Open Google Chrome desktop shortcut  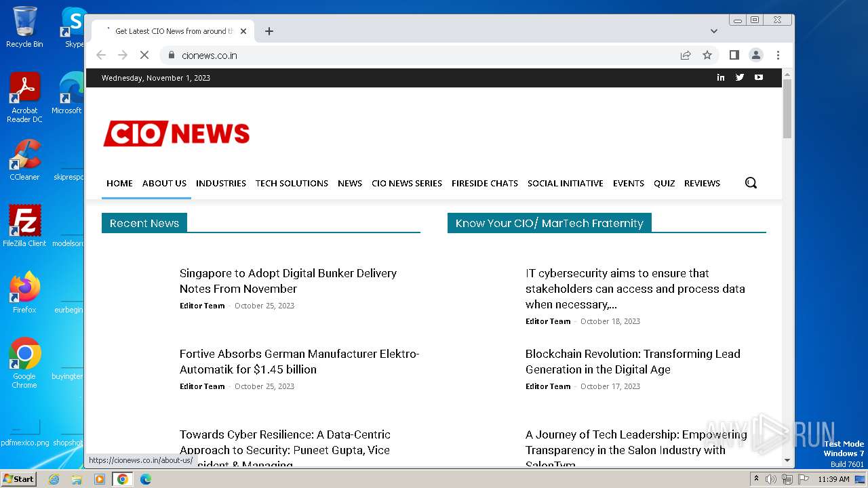[x=24, y=363]
